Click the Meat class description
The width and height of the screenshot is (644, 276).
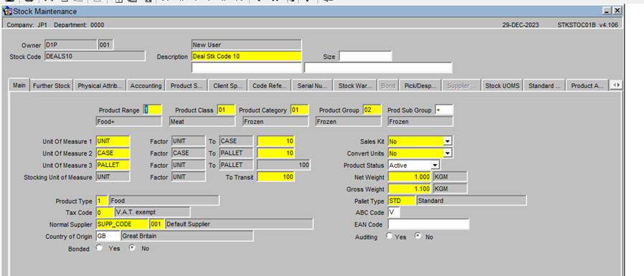pyautogui.click(x=202, y=121)
